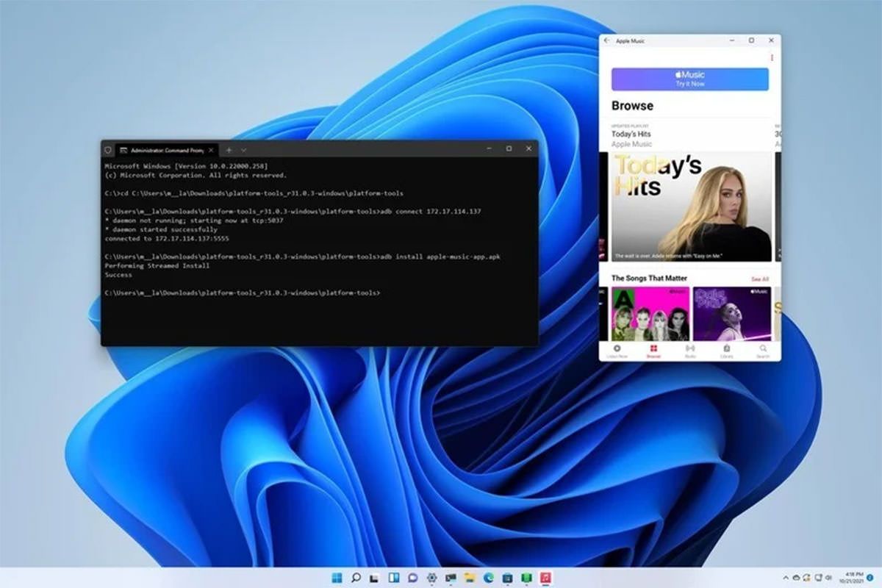882x588 pixels.
Task: Open the green Android subsystem taskbar icon
Action: click(x=527, y=578)
